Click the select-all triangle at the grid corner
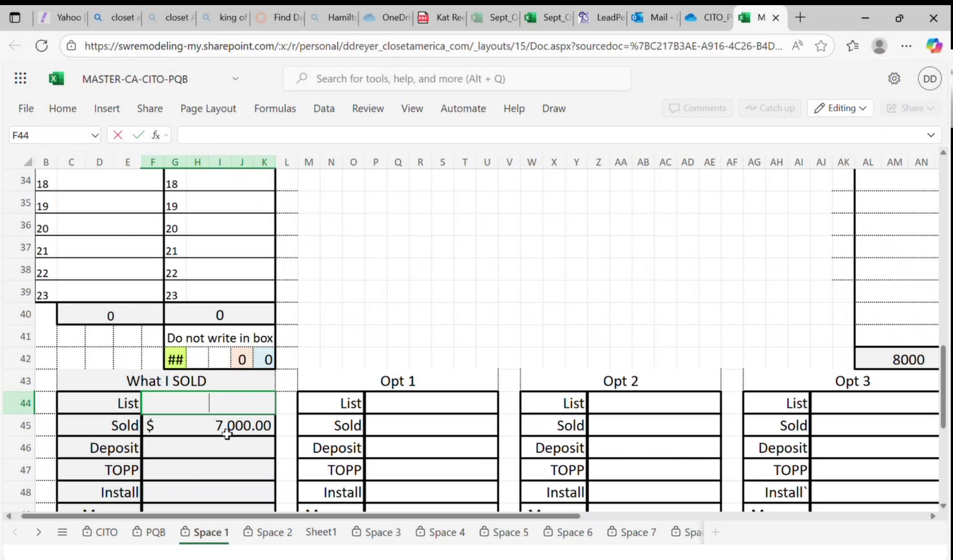Image resolution: width=953 pixels, height=560 pixels. [x=27, y=162]
